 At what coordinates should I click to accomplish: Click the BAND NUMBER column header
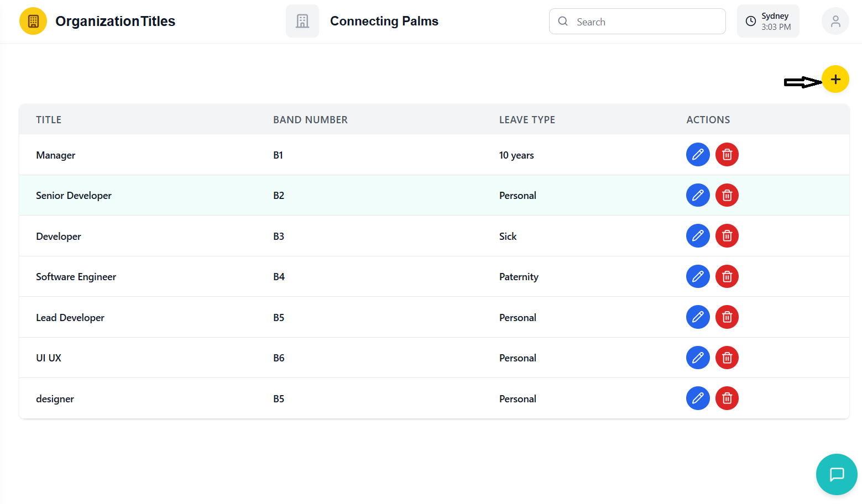[310, 120]
